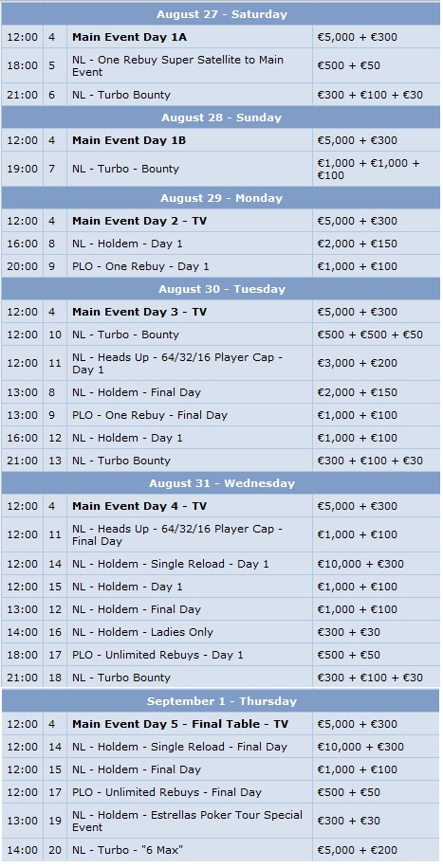Screen dimensions: 443x868
Task: Click NL Heads Up 64/32/16 Player Cap Day 1
Action: tap(177, 363)
